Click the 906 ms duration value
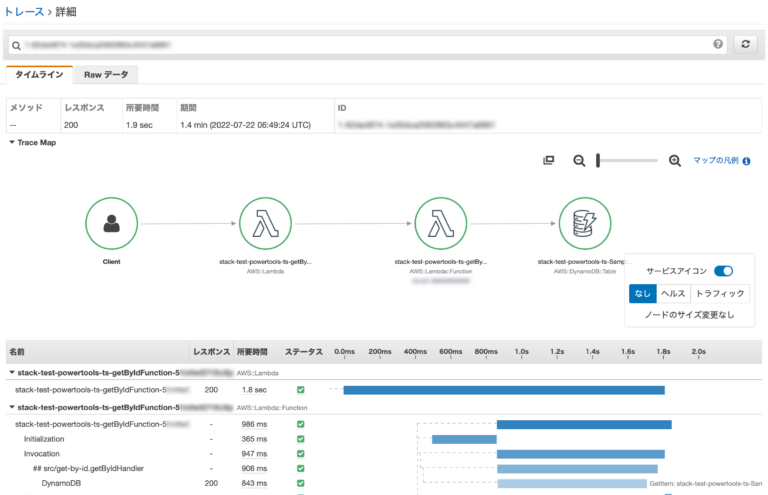 254,468
